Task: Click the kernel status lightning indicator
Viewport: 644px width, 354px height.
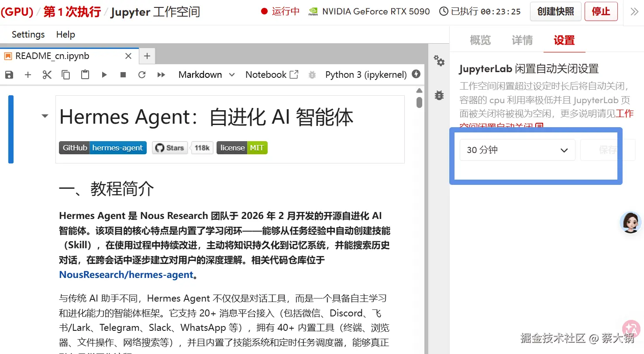Action: pyautogui.click(x=416, y=74)
